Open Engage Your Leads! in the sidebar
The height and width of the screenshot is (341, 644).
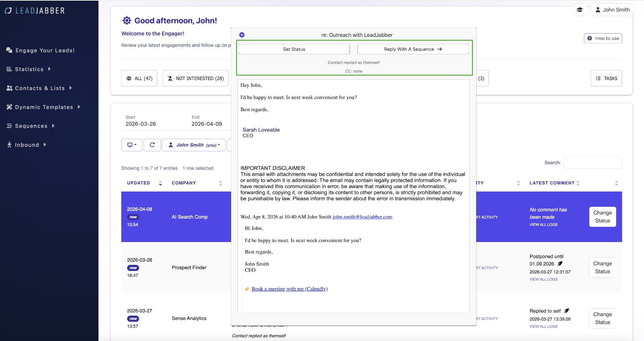pyautogui.click(x=40, y=50)
